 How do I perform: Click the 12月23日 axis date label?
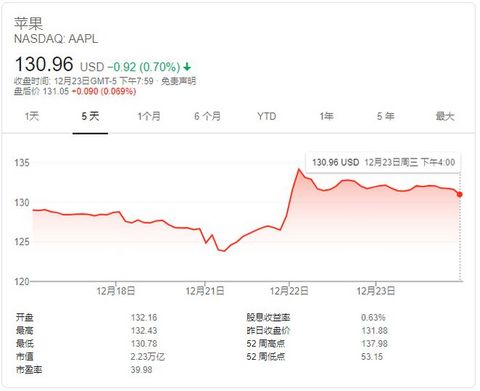click(376, 291)
